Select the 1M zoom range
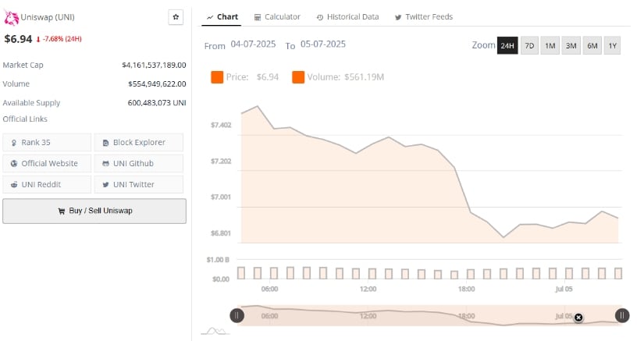This screenshot has height=341, width=644. [x=550, y=45]
